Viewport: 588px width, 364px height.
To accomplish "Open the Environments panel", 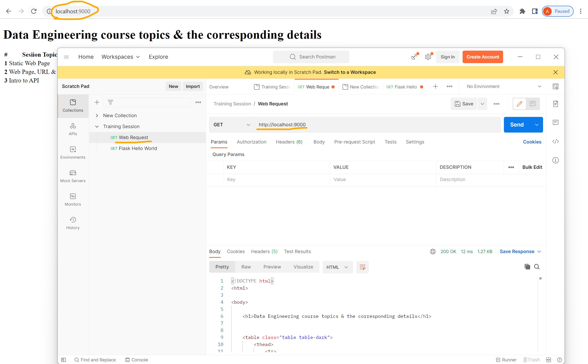I will [x=73, y=152].
